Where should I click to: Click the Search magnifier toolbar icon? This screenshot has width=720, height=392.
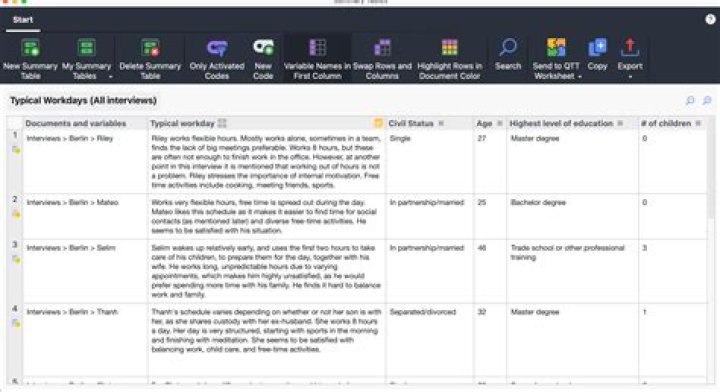click(508, 47)
